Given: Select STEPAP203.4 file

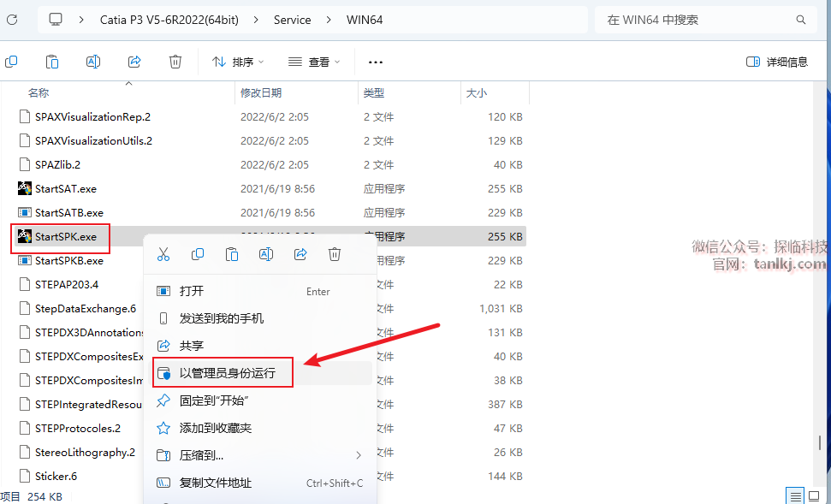Looking at the screenshot, I should [67, 285].
